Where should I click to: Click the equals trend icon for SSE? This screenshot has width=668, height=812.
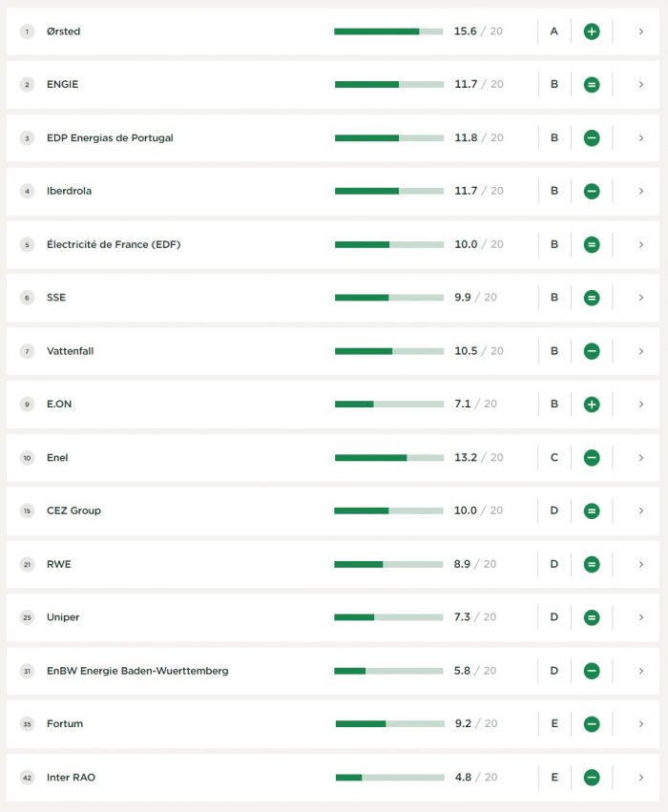coord(592,298)
